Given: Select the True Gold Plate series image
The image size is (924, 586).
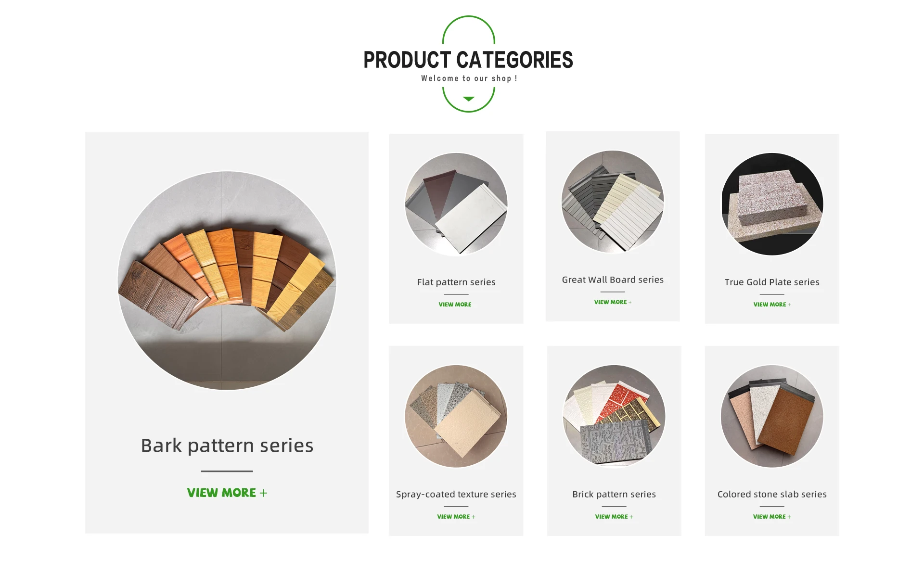Looking at the screenshot, I should pyautogui.click(x=772, y=204).
